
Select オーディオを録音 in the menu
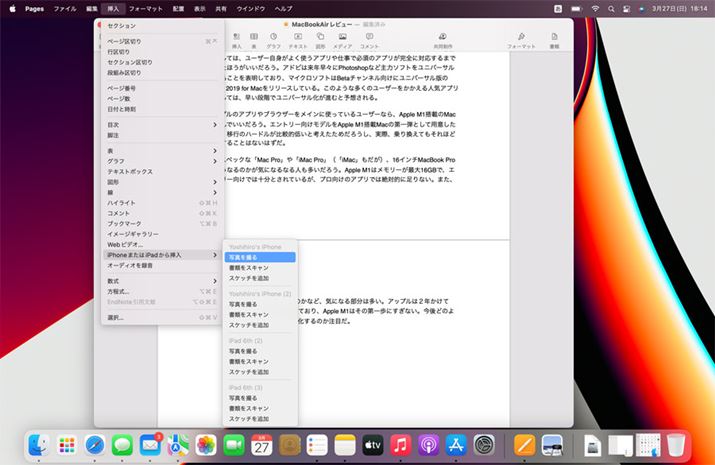click(161, 265)
